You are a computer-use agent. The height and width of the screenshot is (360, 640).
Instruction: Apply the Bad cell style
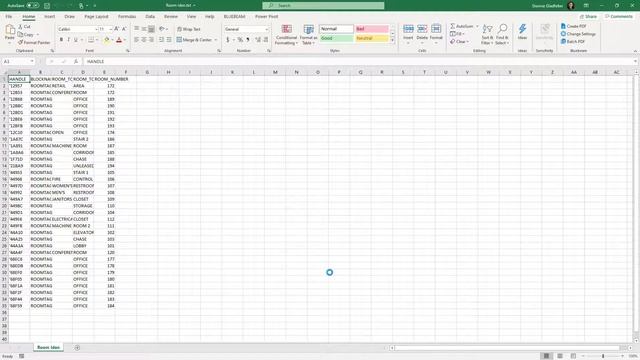coord(372,29)
